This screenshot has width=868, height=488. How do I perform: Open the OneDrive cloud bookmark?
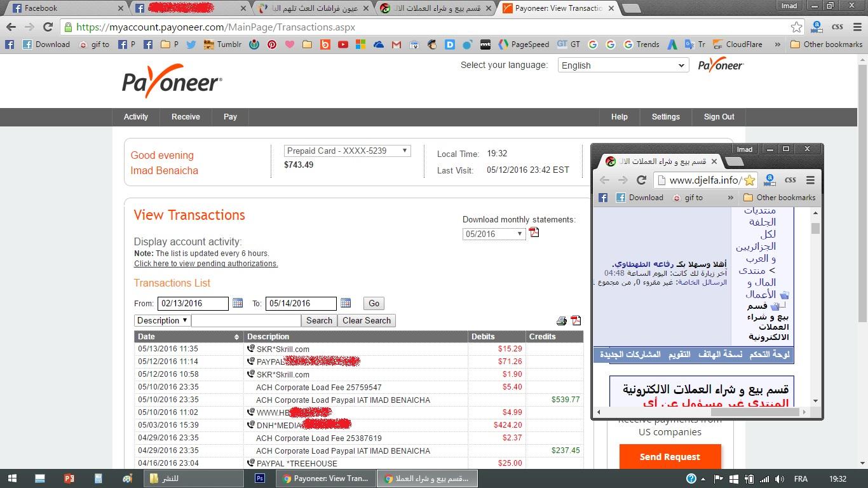pyautogui.click(x=379, y=44)
